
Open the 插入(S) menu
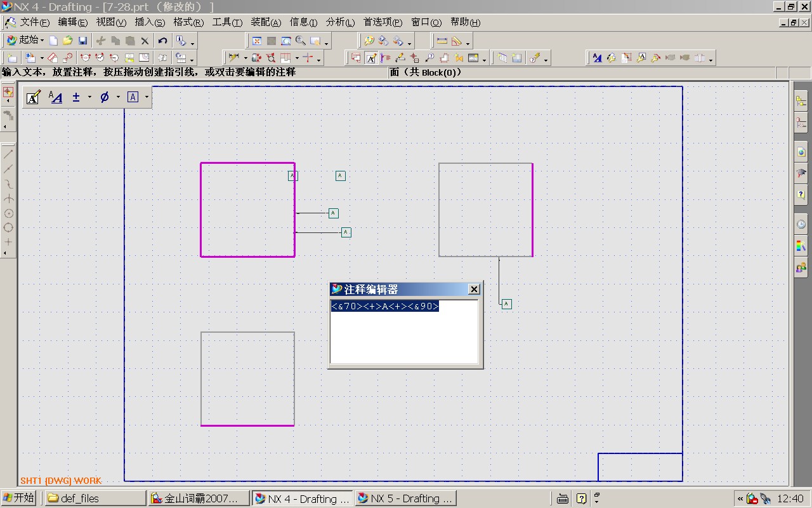click(x=150, y=22)
